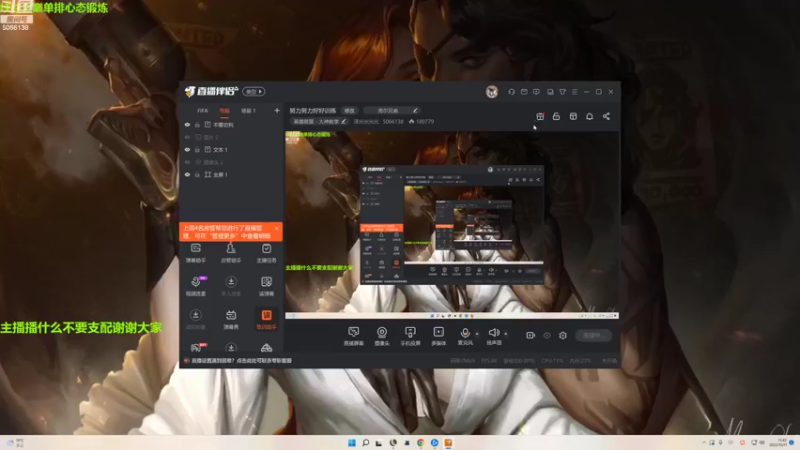Open the hamburger main menu
The height and width of the screenshot is (450, 800).
coord(574,92)
